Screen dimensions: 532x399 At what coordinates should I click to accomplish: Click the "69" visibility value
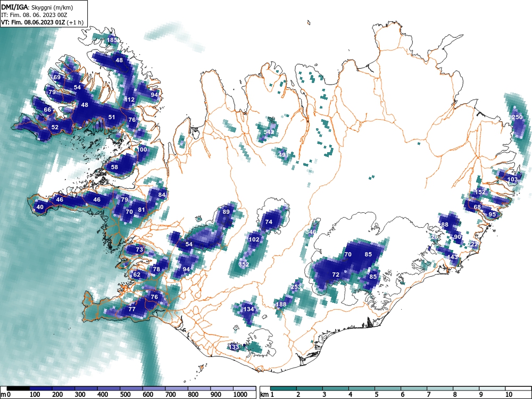tap(57, 77)
